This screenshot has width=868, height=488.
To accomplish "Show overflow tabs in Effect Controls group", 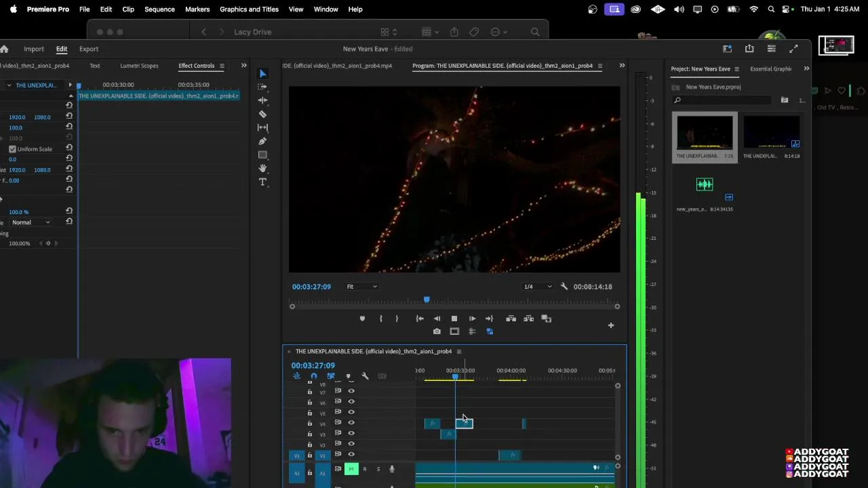I will click(x=243, y=66).
